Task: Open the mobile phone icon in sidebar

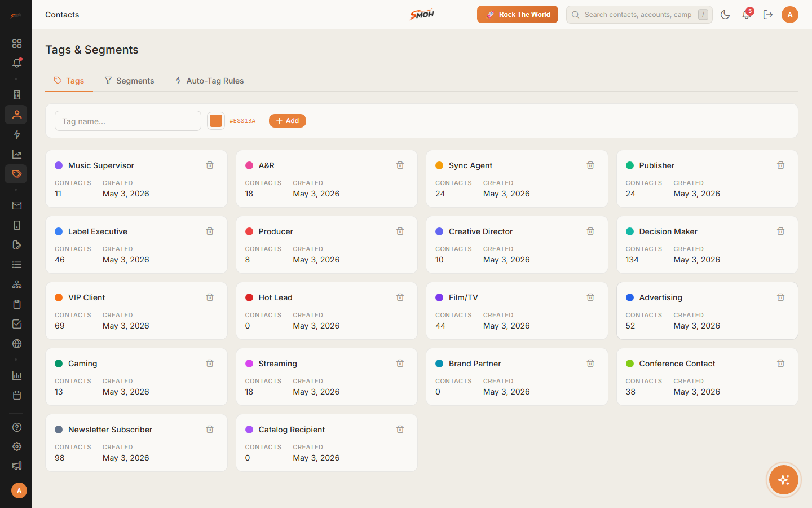Action: (17, 225)
